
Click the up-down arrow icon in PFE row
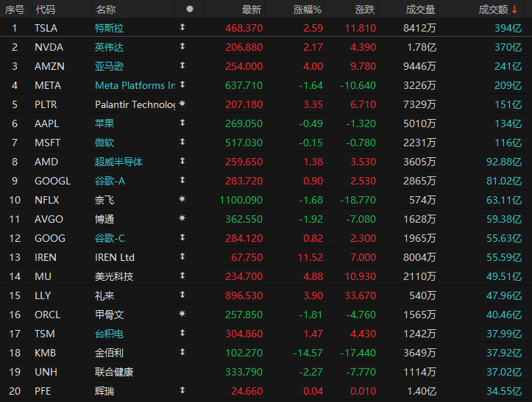pos(182,390)
